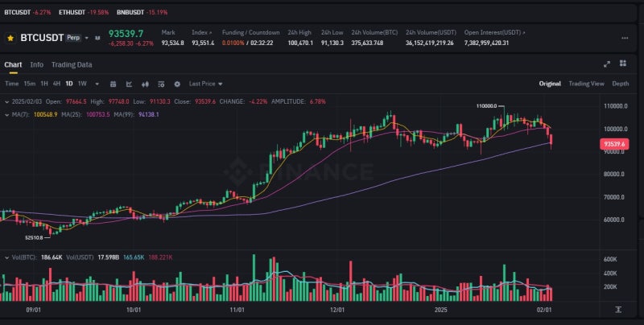Select the 15m timeframe
Screen dimensions: 644x325
pyautogui.click(x=29, y=84)
